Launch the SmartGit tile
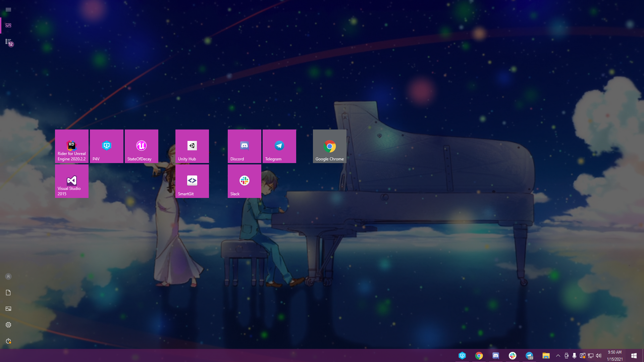 (x=192, y=181)
